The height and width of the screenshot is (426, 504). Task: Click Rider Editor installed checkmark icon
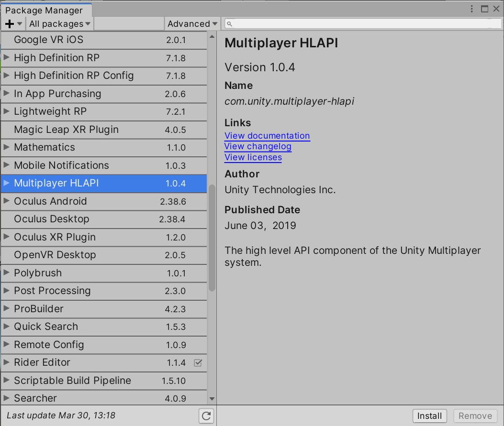198,363
